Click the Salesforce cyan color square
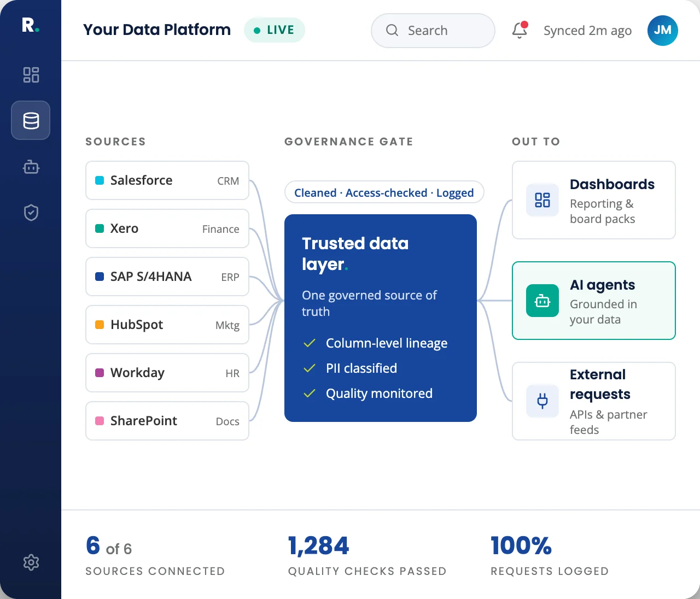Image resolution: width=700 pixels, height=599 pixels. 100,180
